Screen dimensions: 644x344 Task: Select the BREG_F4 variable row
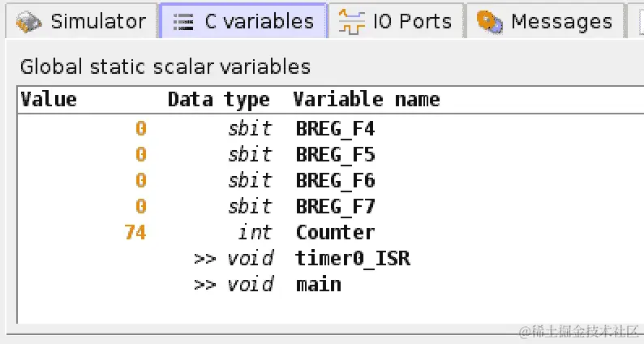click(331, 129)
